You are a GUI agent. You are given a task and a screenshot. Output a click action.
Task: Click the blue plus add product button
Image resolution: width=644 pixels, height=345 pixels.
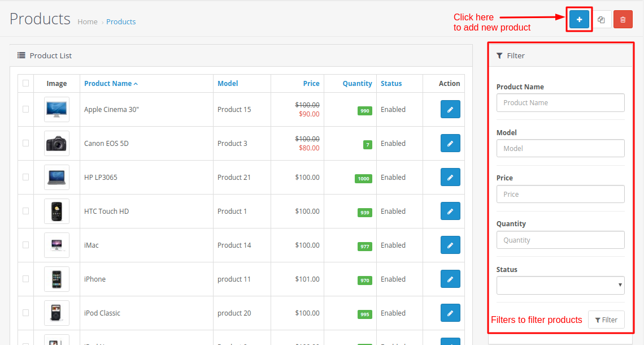579,19
